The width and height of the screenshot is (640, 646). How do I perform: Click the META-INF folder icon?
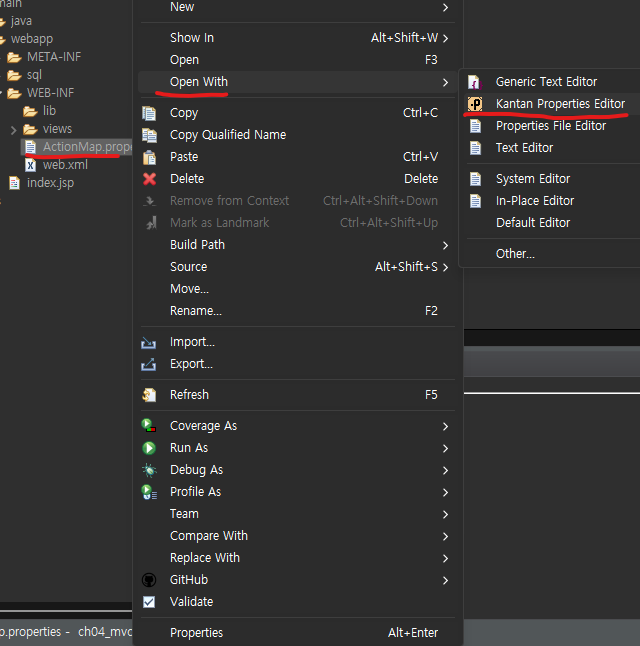pyautogui.click(x=14, y=57)
